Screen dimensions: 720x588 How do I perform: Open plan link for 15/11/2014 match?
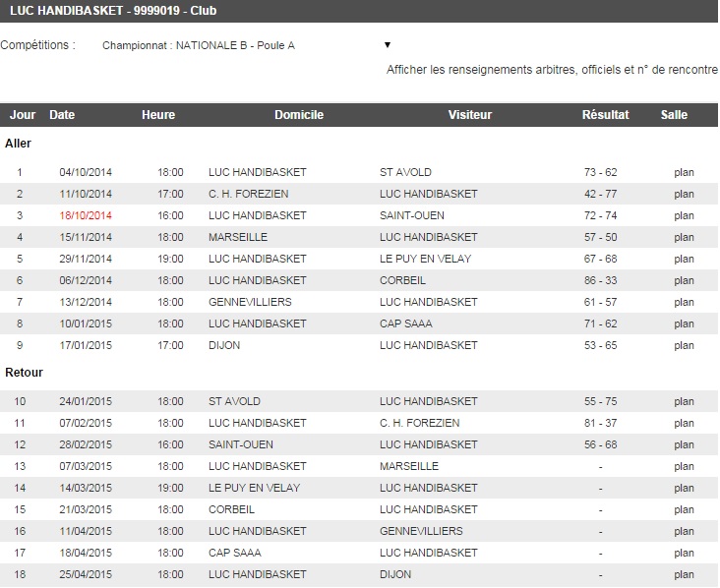pos(684,237)
